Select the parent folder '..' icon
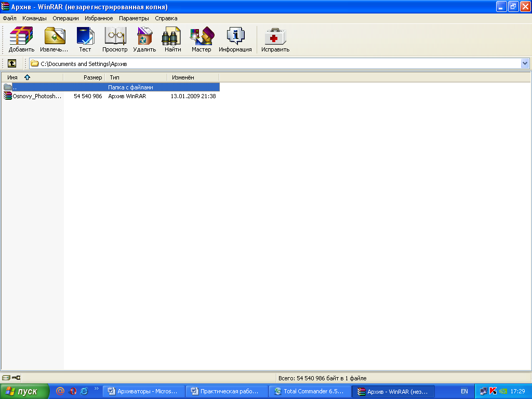532x399 pixels. pos(7,87)
